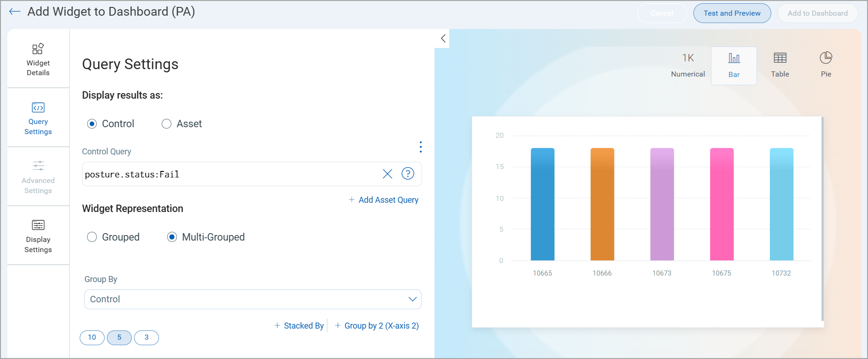Screen dimensions: 868x359
Task: Open Display Settings section
Action: (x=38, y=235)
